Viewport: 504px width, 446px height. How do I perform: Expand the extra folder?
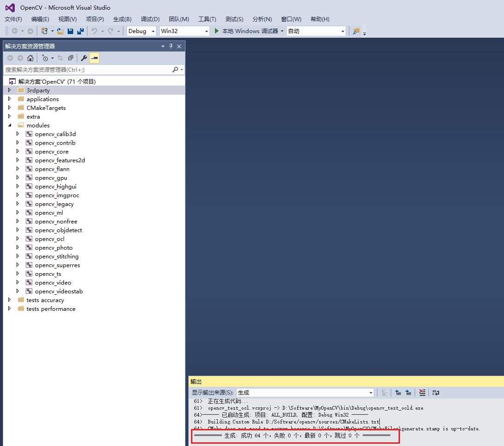tap(9, 116)
